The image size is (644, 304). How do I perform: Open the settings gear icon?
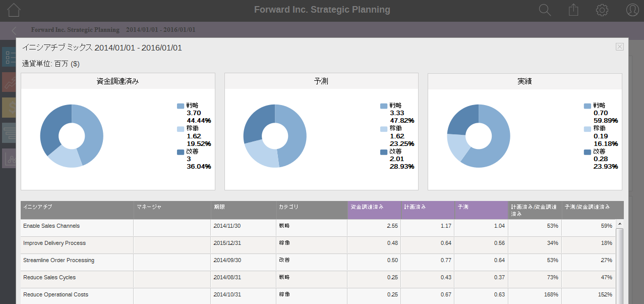pyautogui.click(x=602, y=10)
